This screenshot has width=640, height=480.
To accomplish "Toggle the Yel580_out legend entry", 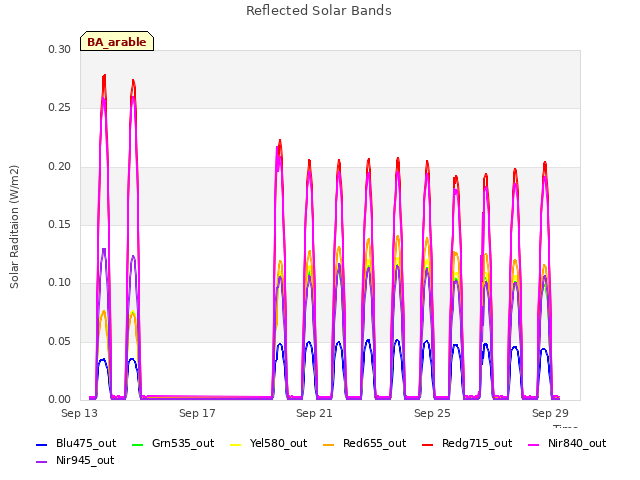I will pos(269,443).
